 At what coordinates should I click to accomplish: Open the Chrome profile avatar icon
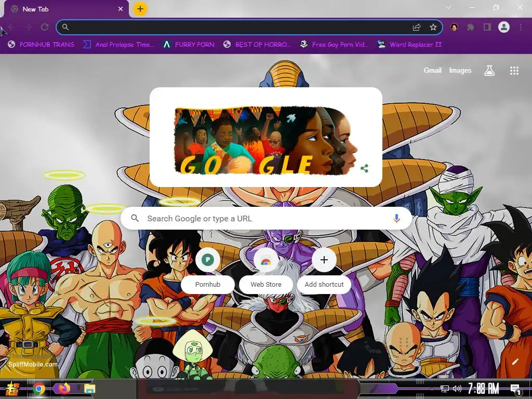pos(504,27)
